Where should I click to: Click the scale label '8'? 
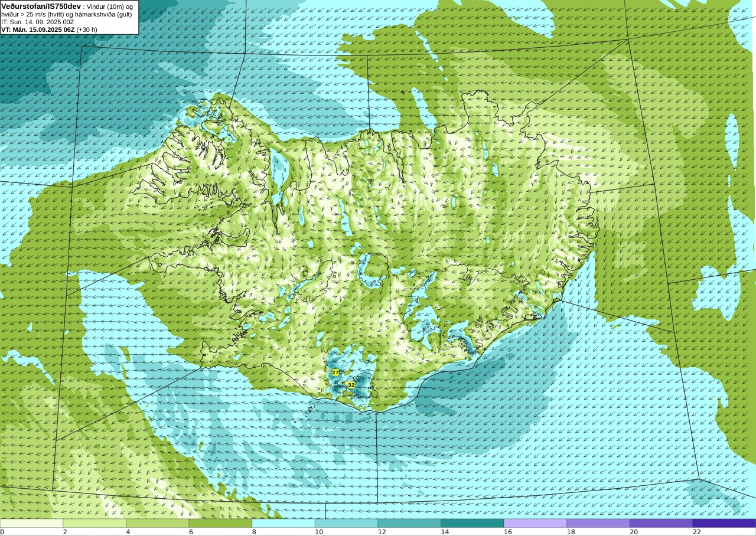click(x=254, y=532)
